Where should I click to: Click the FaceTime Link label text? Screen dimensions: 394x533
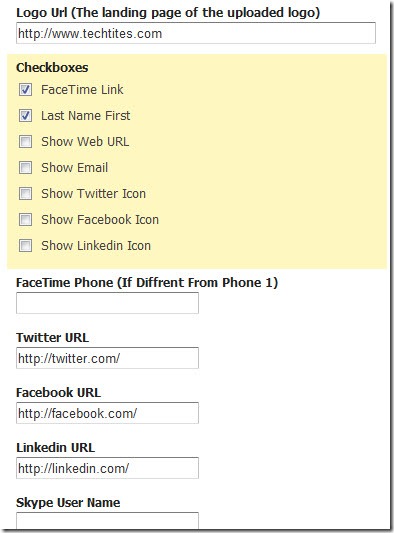[82, 90]
